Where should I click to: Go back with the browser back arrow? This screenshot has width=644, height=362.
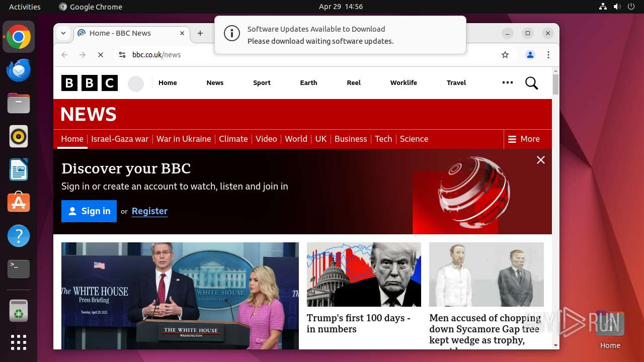click(x=64, y=55)
